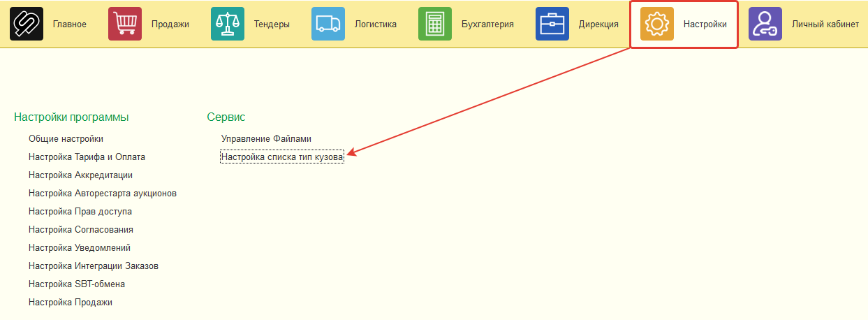This screenshot has width=868, height=320.
Task: Open the Бухгалтерия section label
Action: point(487,24)
